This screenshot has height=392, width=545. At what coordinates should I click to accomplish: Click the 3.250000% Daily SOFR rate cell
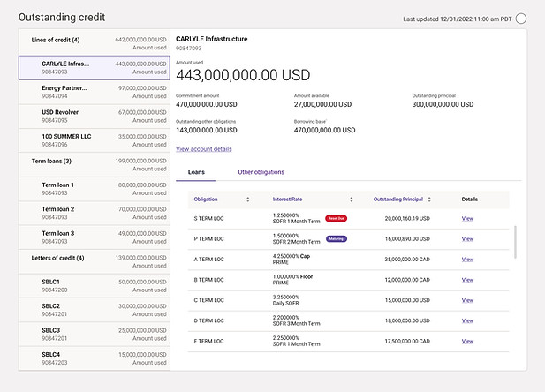coord(286,300)
